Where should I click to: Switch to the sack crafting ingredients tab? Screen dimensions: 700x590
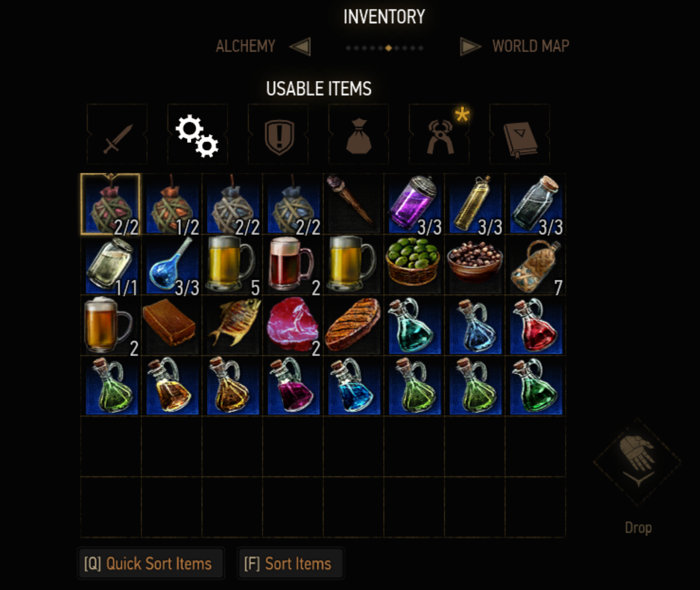[x=359, y=135]
